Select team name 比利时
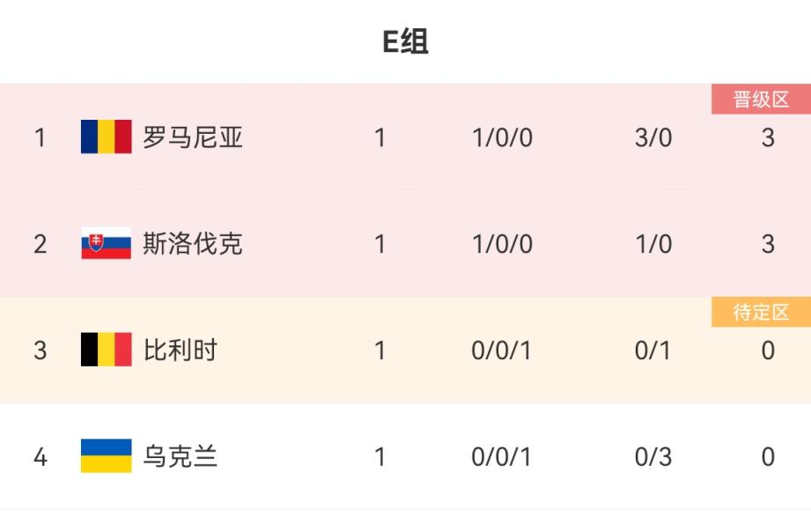The width and height of the screenshot is (811, 532). (181, 351)
